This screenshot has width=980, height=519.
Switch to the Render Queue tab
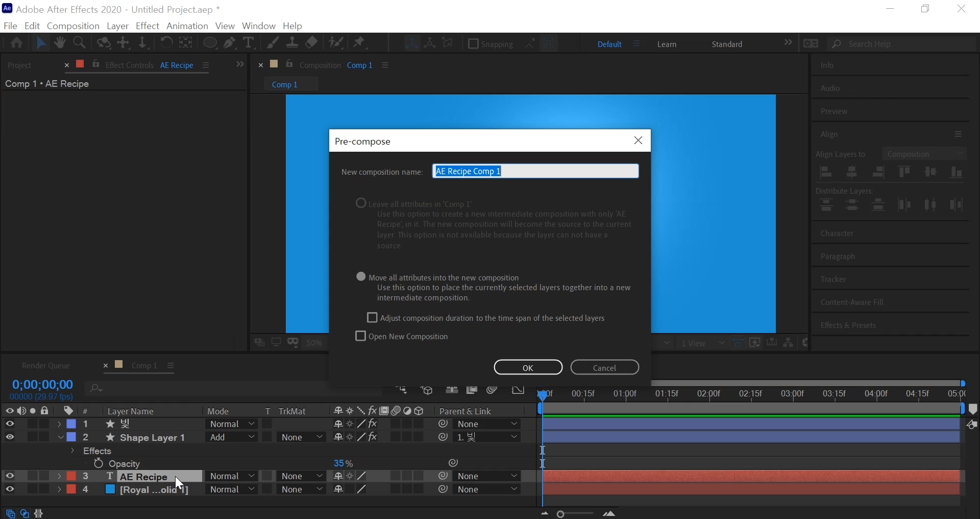pyautogui.click(x=46, y=366)
